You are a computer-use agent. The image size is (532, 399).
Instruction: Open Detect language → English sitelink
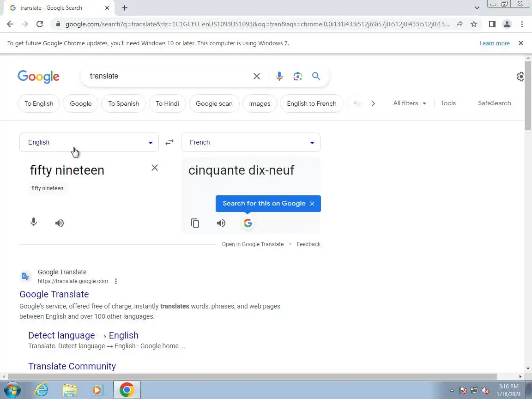(x=83, y=335)
